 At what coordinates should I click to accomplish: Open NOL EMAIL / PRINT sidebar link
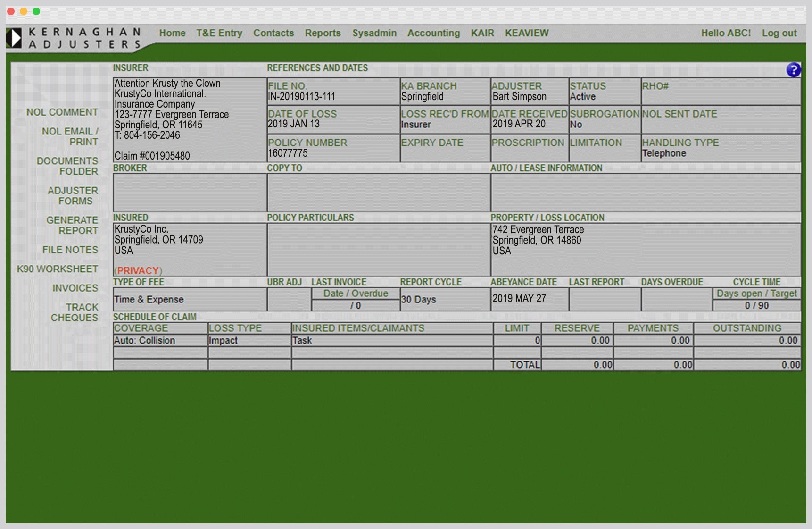click(70, 136)
